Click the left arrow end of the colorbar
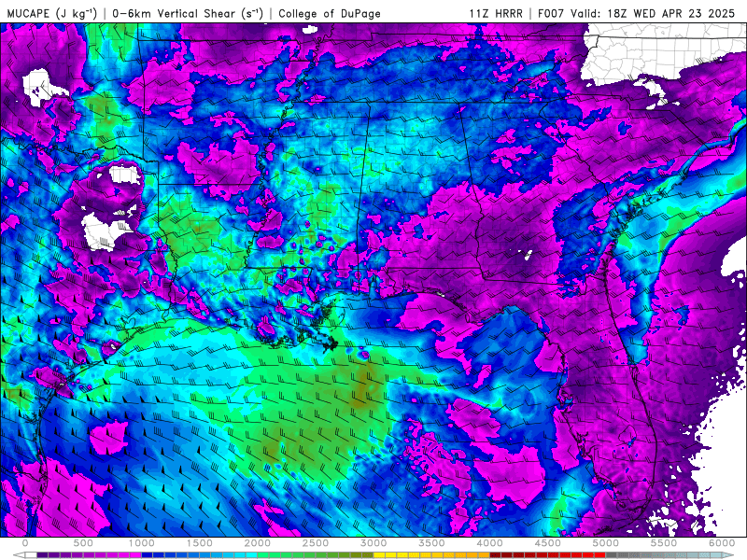The width and height of the screenshot is (747, 560). click(19, 555)
